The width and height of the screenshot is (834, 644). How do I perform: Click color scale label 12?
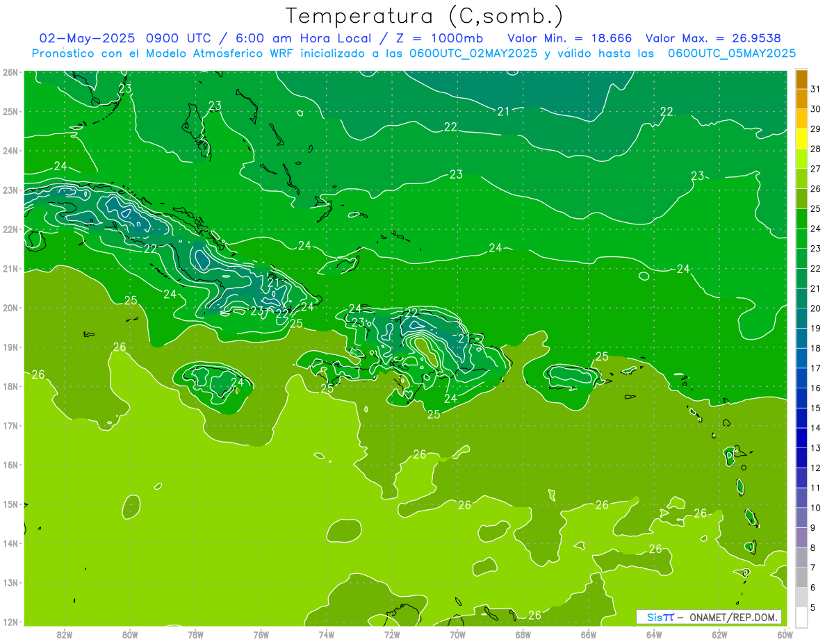[816, 468]
